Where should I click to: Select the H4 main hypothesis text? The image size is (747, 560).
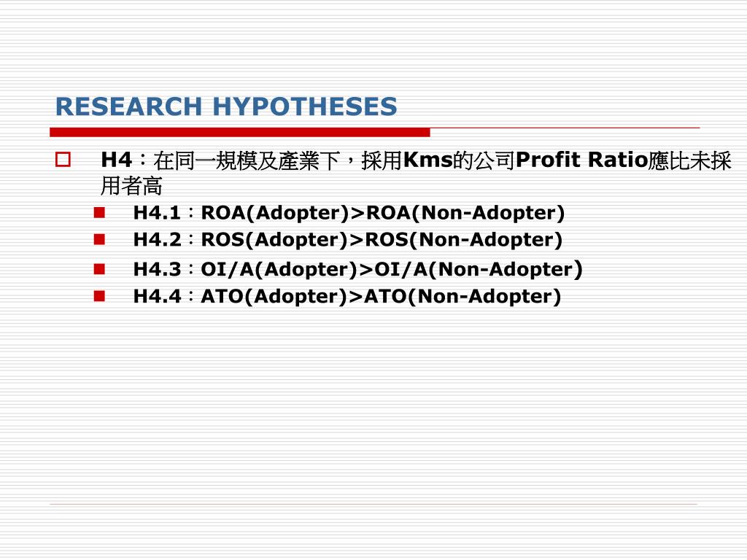(x=416, y=173)
